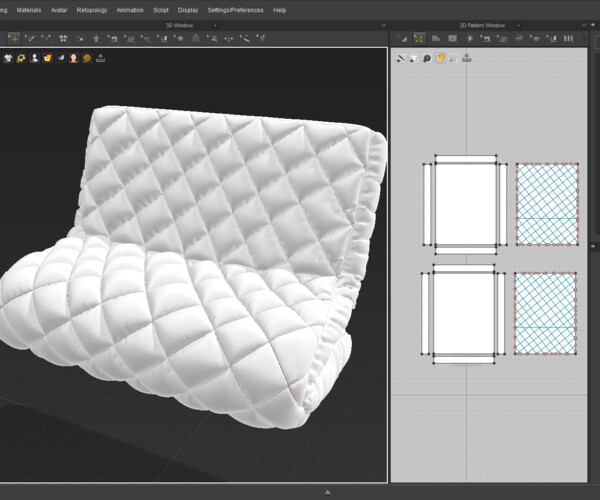The width and height of the screenshot is (600, 500).
Task: Select the highlighted tool in 3D toolbar
Action: (x=13, y=38)
